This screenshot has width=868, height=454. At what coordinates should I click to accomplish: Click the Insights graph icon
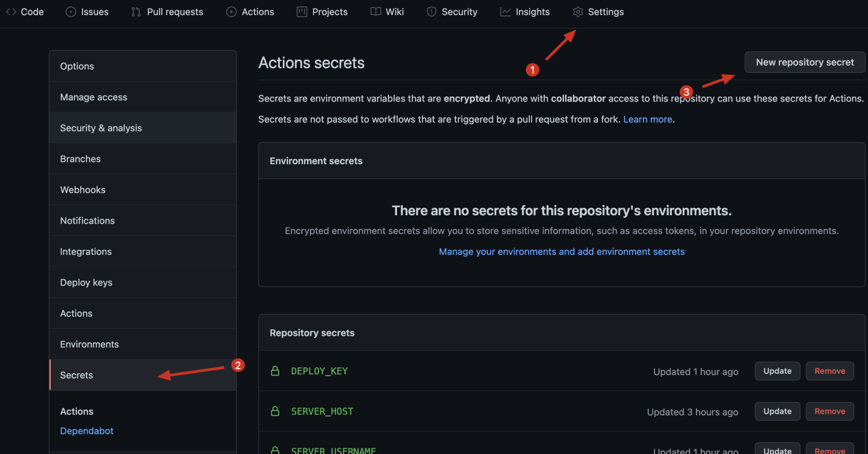505,12
